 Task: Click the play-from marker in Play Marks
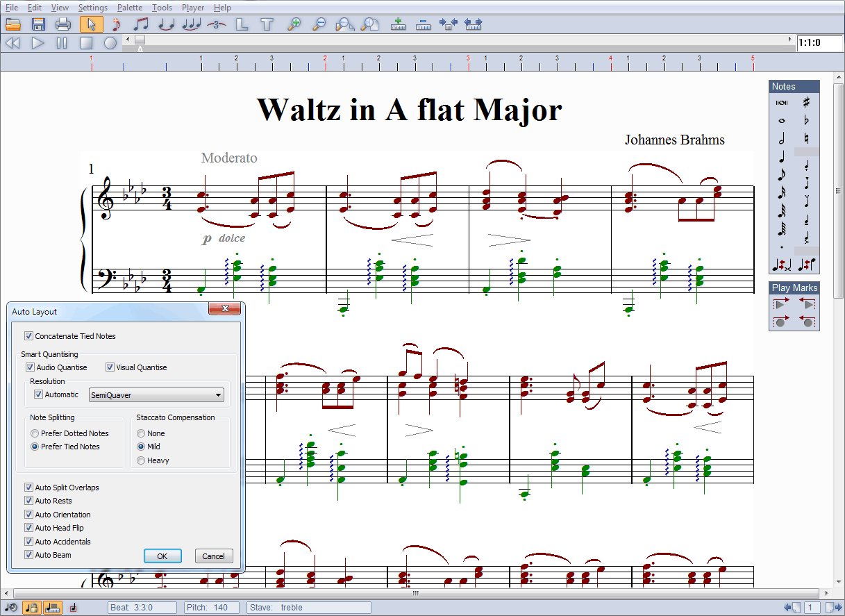point(782,303)
